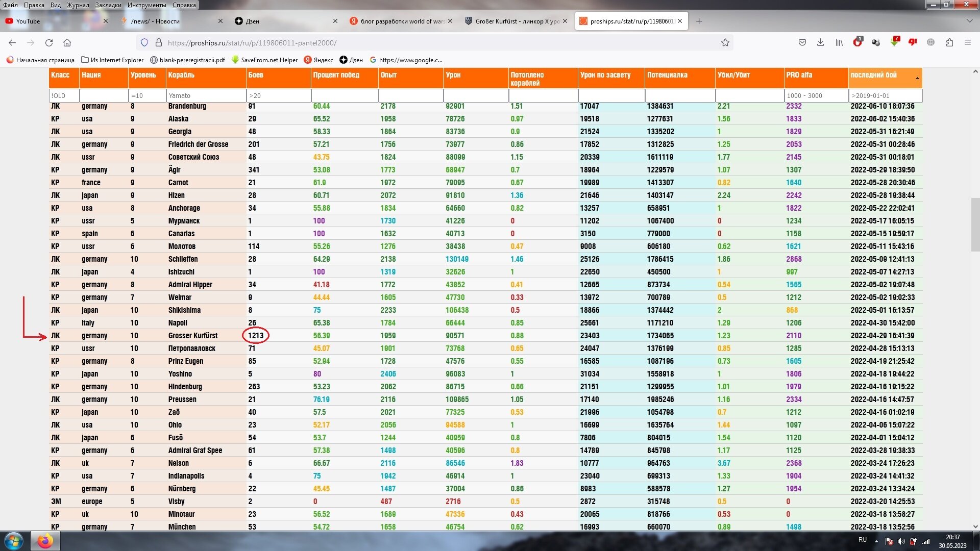The height and width of the screenshot is (551, 980).
Task: Click SaveFrom green arrow extension icon
Action: pos(894,42)
